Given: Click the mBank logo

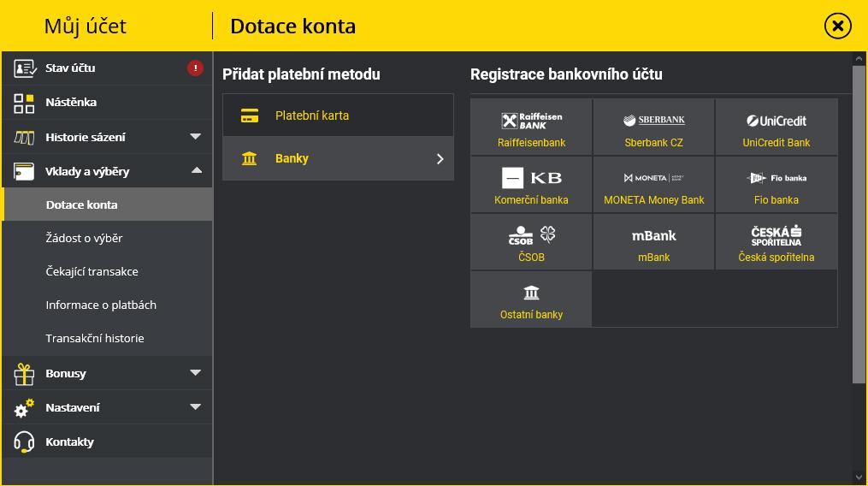Looking at the screenshot, I should pyautogui.click(x=653, y=235).
